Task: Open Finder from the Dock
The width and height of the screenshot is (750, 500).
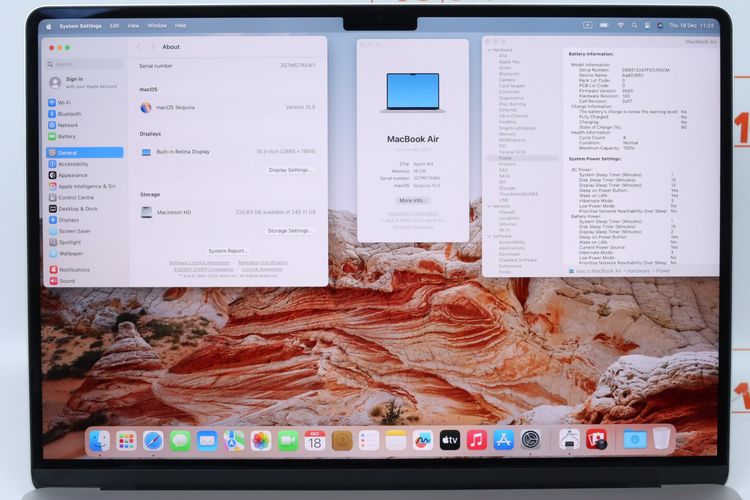Action: [99, 440]
